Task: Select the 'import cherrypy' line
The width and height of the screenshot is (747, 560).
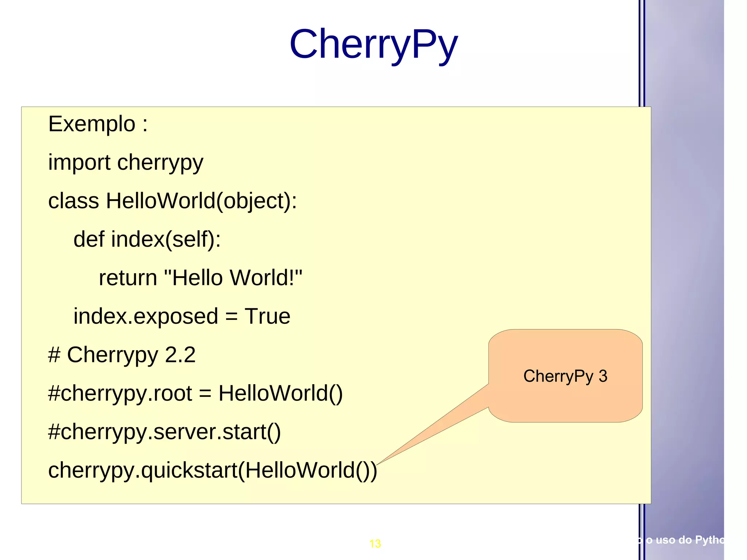Action: 126,163
